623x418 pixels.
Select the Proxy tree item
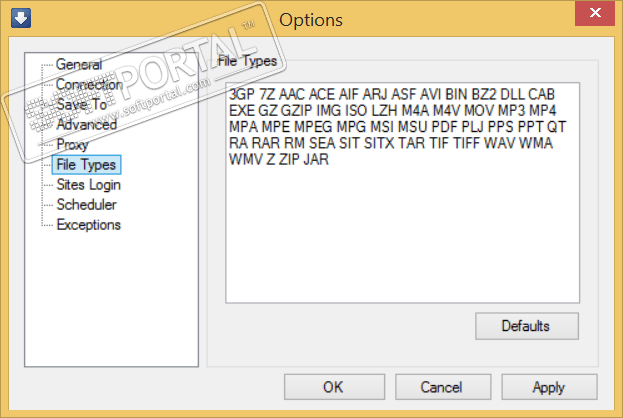pyautogui.click(x=73, y=145)
